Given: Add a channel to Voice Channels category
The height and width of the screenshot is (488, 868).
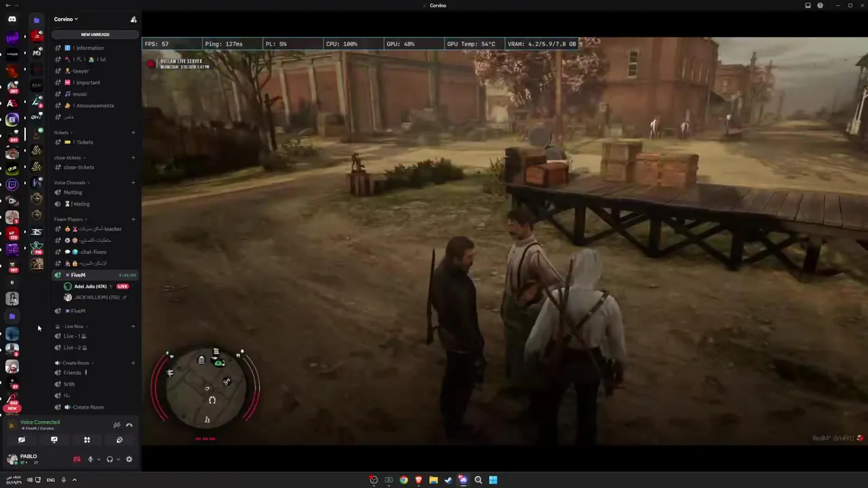Looking at the screenshot, I should pos(133,183).
